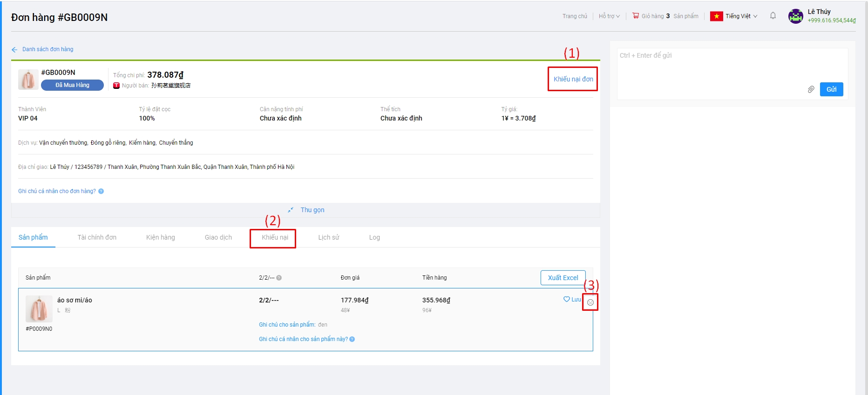Click the shirt product thumbnail in the table

pos(39,309)
